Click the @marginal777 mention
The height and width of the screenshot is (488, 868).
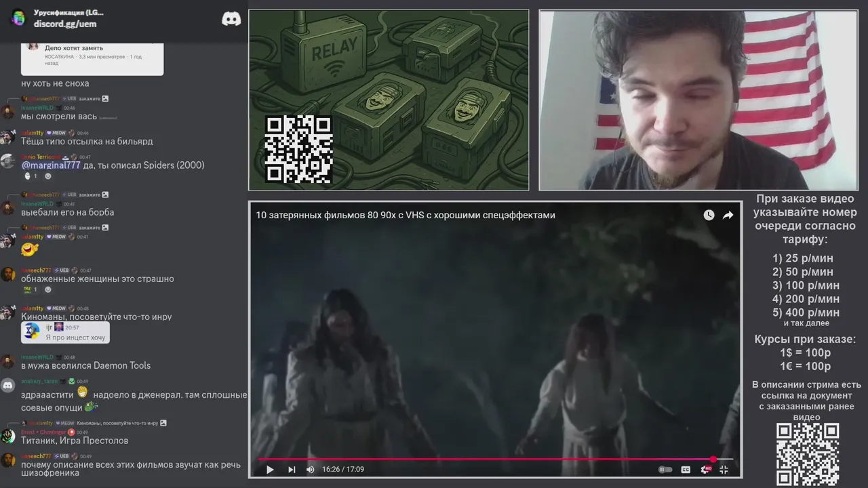(51, 165)
